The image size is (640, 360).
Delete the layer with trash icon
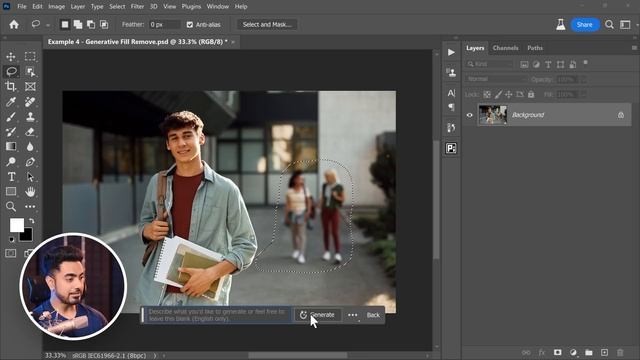pos(620,352)
